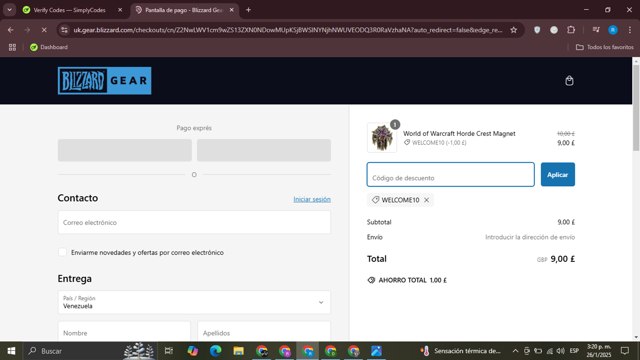Click 'AHORRO TOTAL 1,00 £' text
The height and width of the screenshot is (360, 640).
click(x=412, y=280)
